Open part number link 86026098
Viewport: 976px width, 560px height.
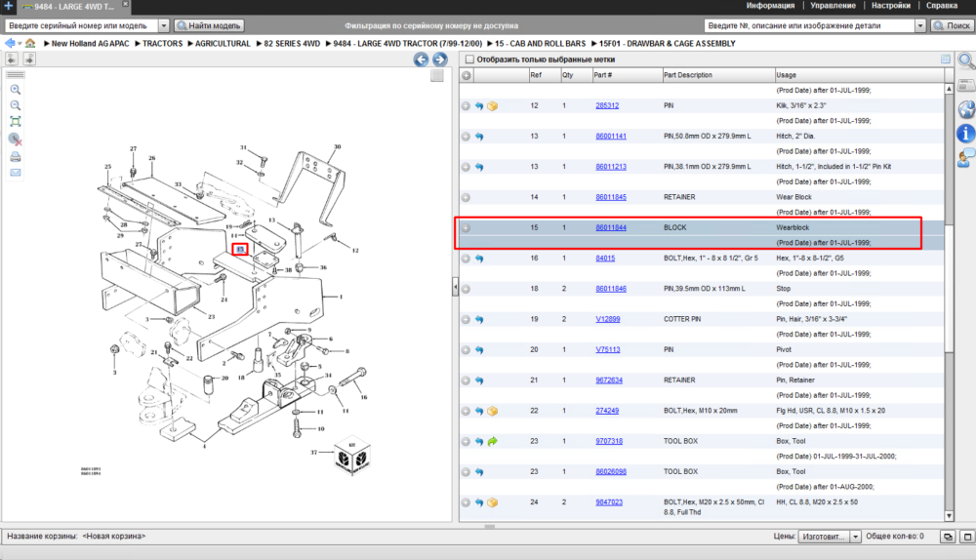(611, 471)
